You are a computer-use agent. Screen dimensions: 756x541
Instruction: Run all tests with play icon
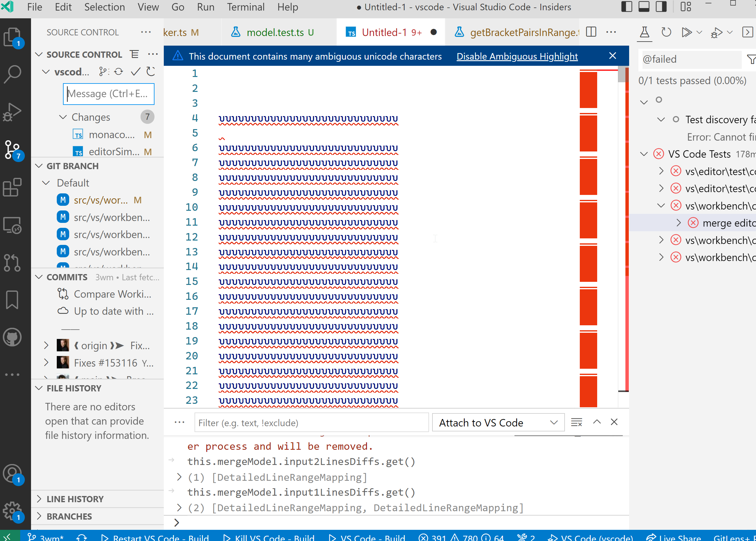(x=686, y=32)
